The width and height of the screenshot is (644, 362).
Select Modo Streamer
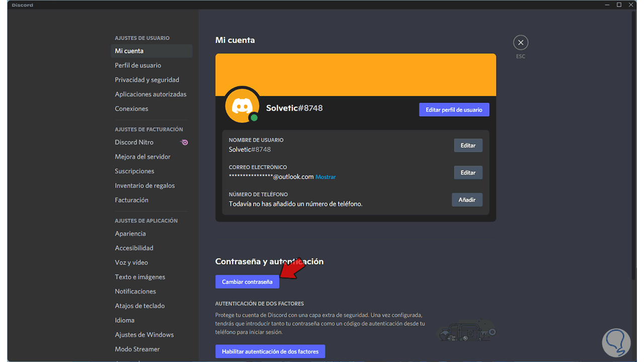point(151,349)
